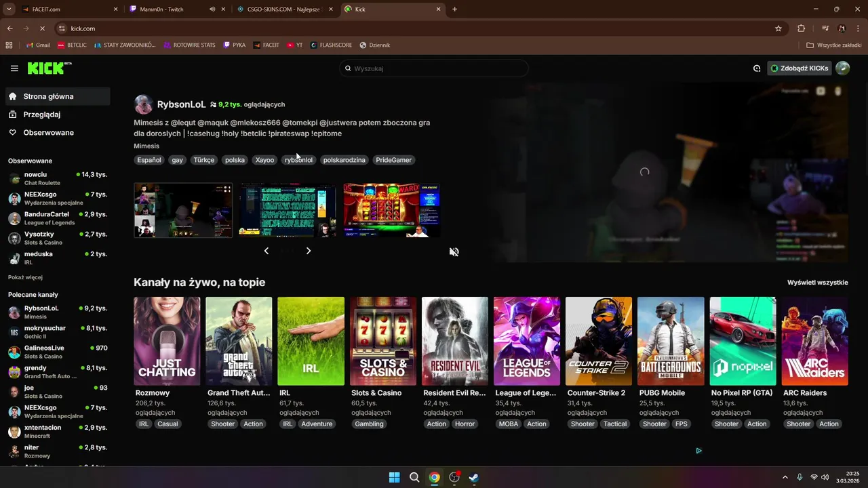The width and height of the screenshot is (868, 488).
Task: Click the search magnifier icon in Wyszukaj field
Action: 348,68
